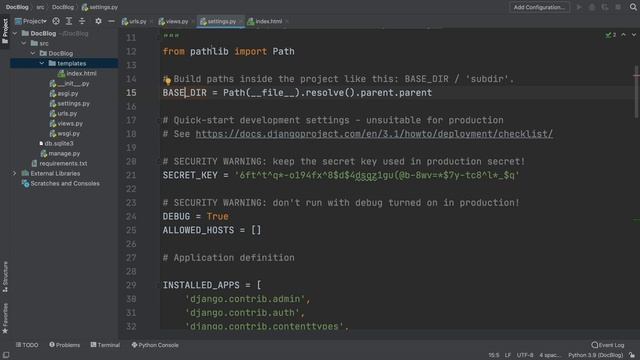Open the Favorites side tool window
The height and width of the screenshot is (360, 640).
[x=5, y=318]
